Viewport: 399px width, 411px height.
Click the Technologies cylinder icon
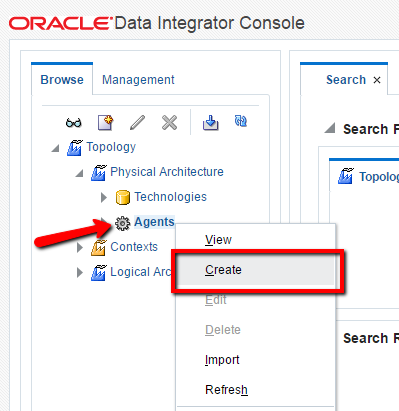(x=123, y=197)
